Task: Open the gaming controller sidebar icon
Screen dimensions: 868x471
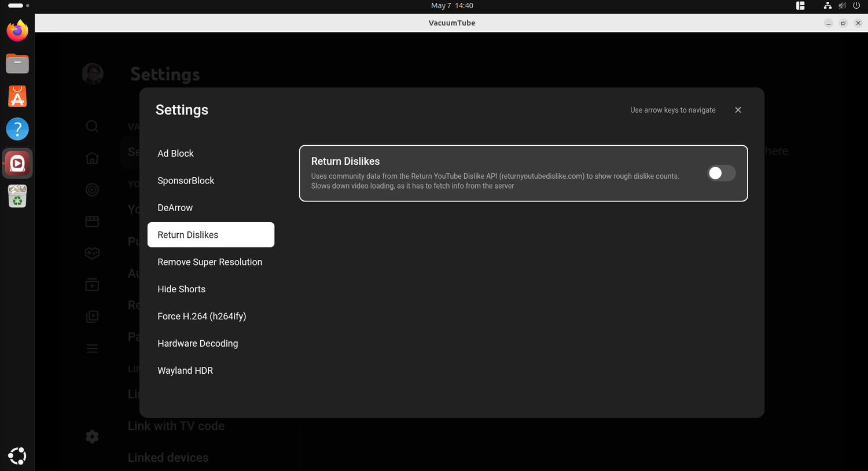Action: [92, 253]
